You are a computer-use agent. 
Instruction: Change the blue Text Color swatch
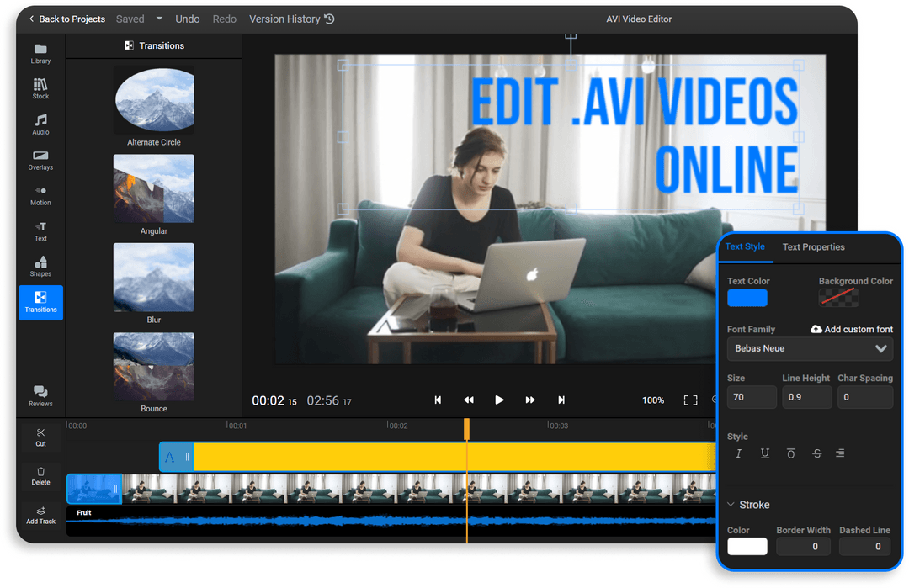point(746,299)
